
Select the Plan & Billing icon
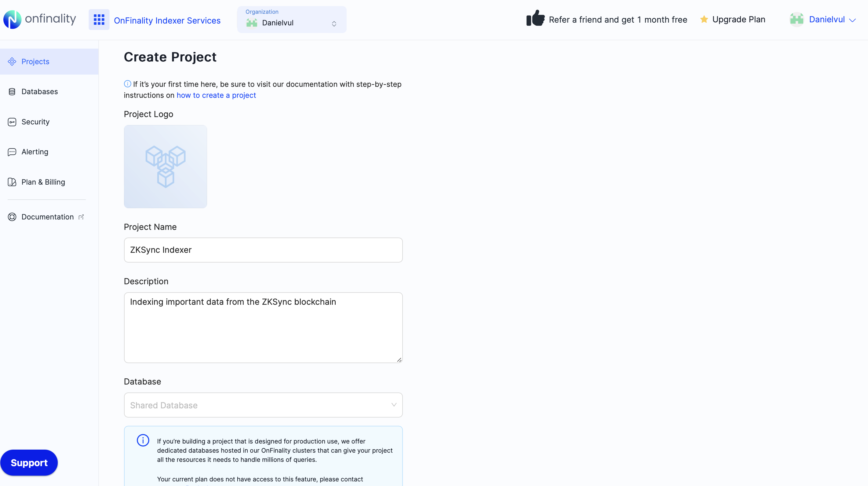(12, 182)
